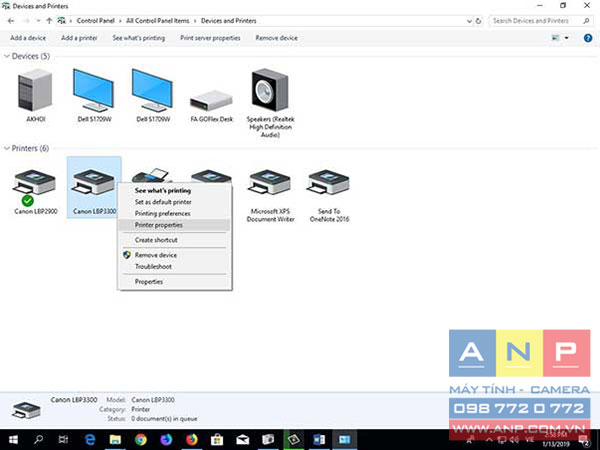
Task: Open recent locations dropdown next to forward arrow
Action: coord(38,21)
